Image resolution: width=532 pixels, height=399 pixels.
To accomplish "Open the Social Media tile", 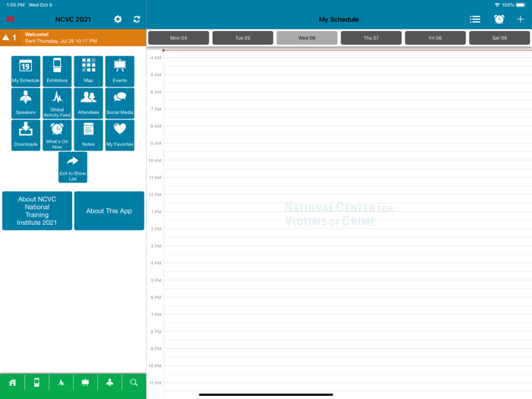I will [120, 103].
